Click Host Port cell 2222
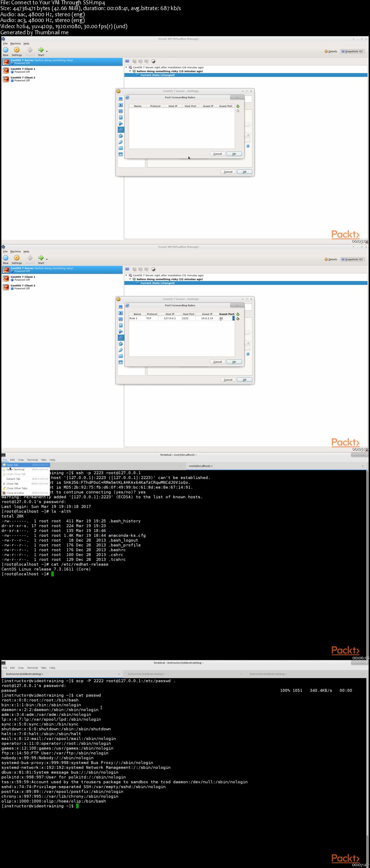The width and height of the screenshot is (370, 868). [188, 318]
